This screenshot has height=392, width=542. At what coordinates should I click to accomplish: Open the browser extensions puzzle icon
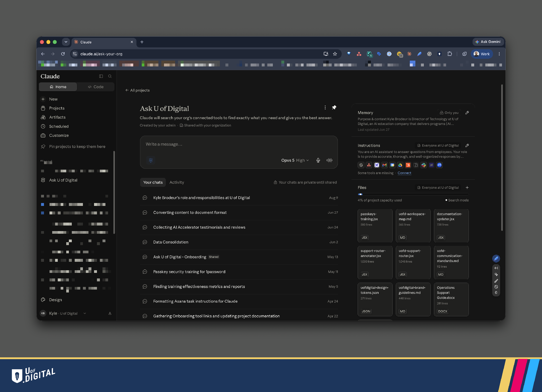pos(450,54)
